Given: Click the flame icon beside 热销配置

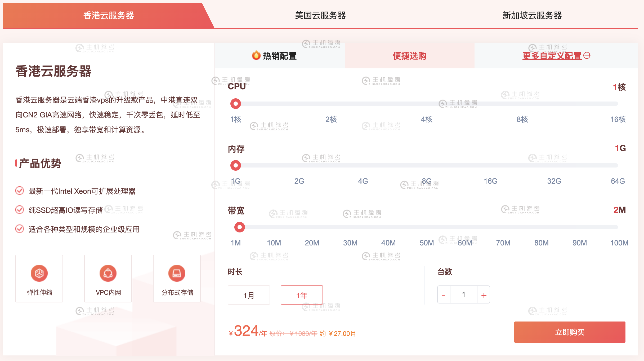Looking at the screenshot, I should point(256,56).
